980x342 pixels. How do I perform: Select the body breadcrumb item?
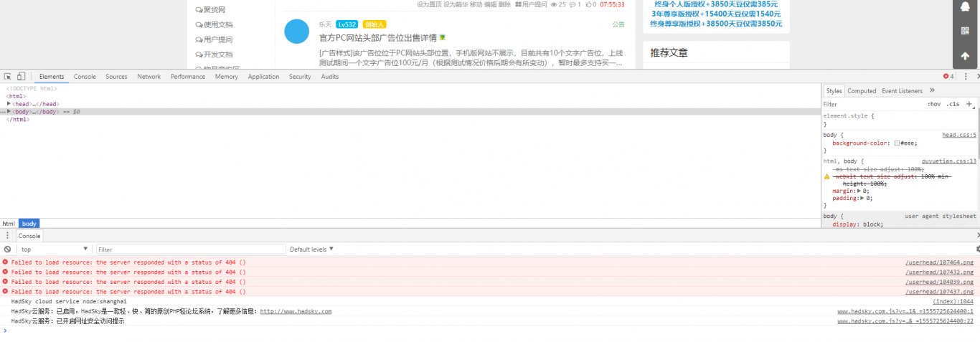tap(29, 224)
